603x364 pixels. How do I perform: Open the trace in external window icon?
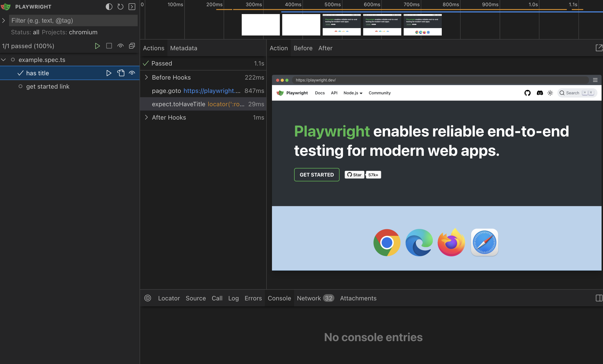point(599,48)
